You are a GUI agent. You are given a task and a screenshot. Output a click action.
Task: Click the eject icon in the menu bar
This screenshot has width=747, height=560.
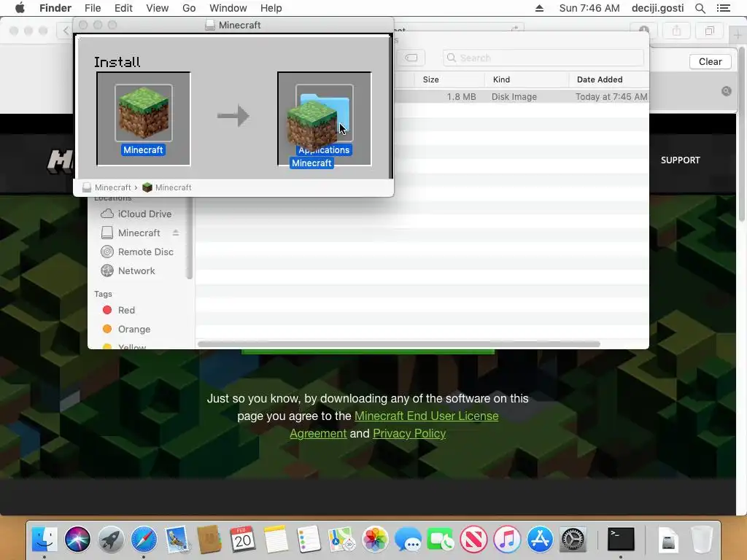539,8
